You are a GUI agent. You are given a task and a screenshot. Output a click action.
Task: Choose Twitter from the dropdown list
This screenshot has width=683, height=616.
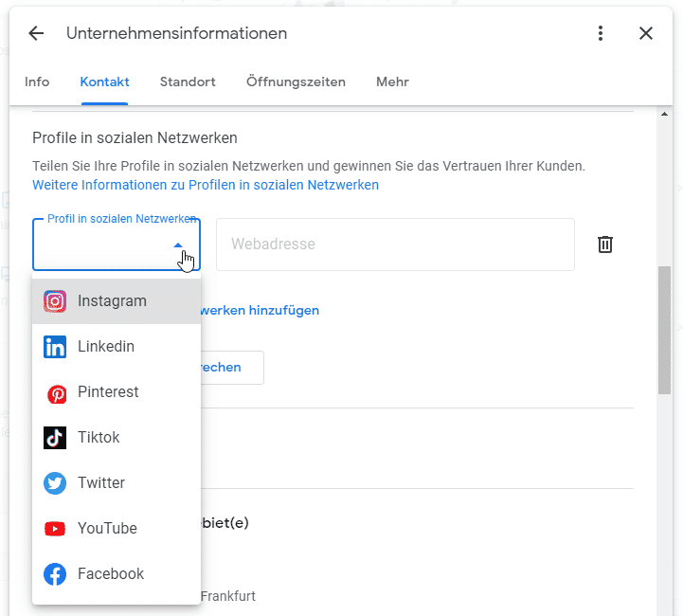point(117,483)
